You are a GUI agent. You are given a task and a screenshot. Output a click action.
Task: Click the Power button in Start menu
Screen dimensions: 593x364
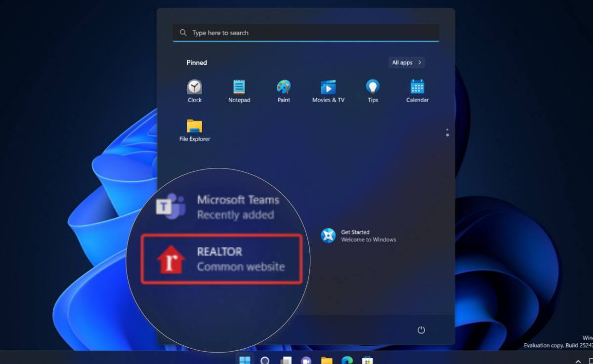421,330
